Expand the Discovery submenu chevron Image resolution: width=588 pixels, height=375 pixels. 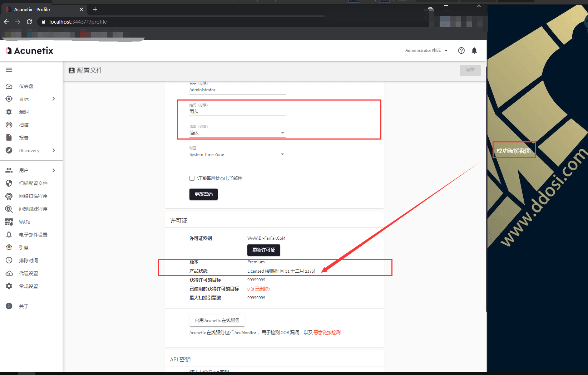(54, 150)
